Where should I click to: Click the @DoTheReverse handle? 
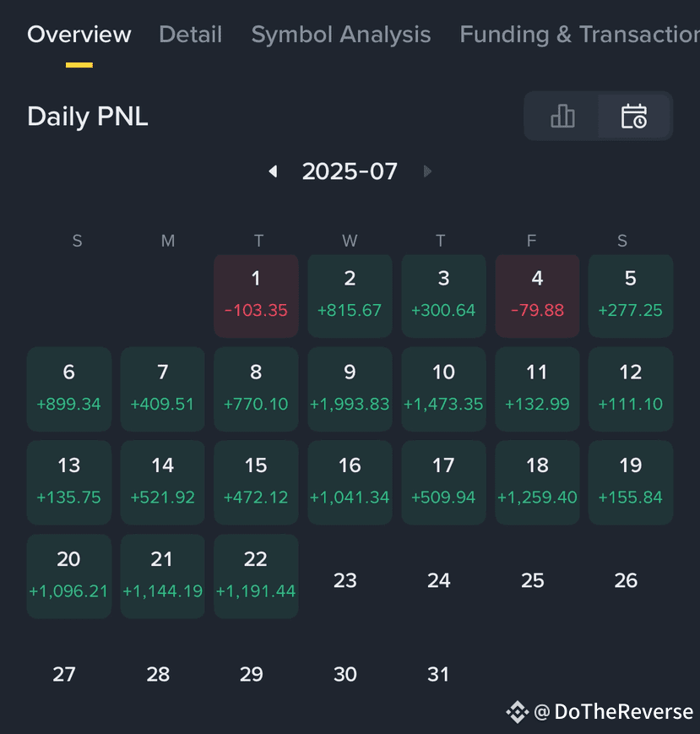(613, 712)
